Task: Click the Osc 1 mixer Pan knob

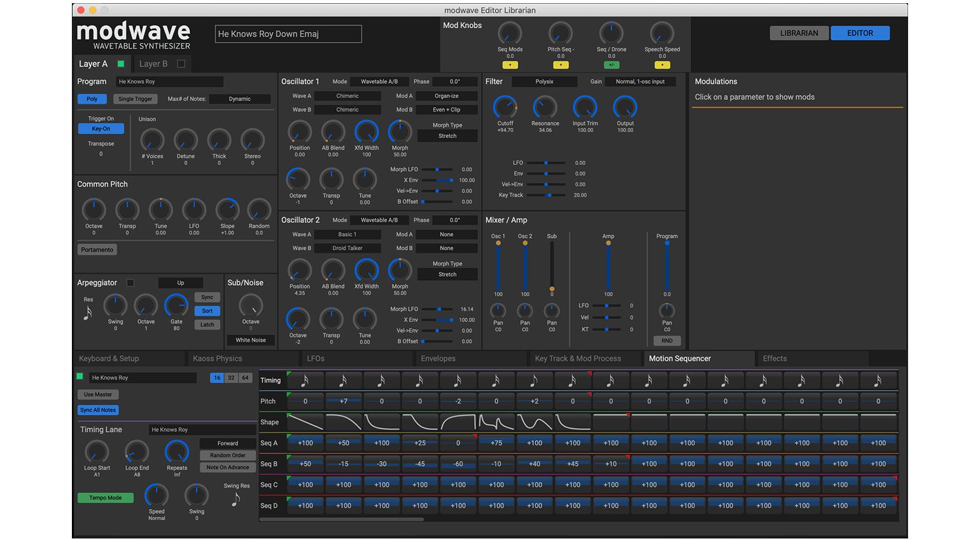Action: (498, 311)
